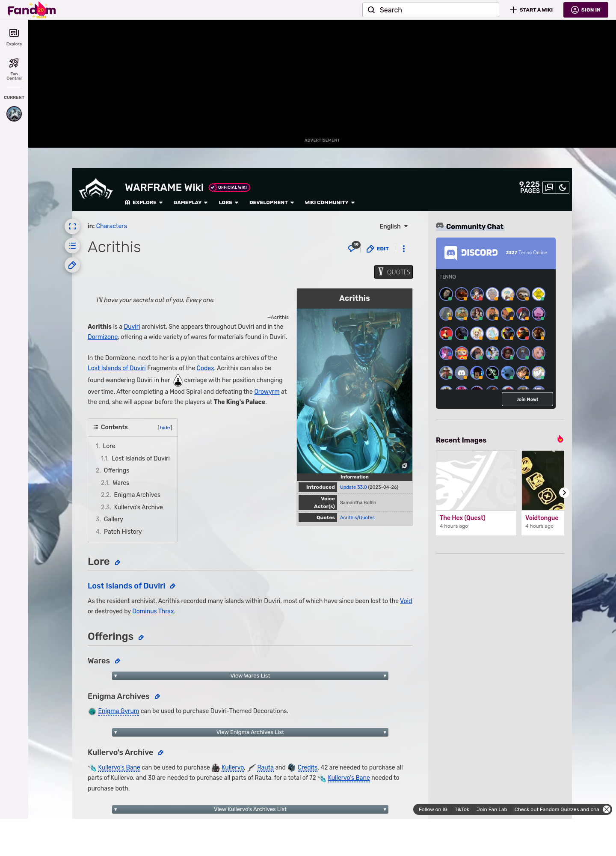This screenshot has height=856, width=616.
Task: Open the Enigma Gyrum link
Action: tap(118, 711)
